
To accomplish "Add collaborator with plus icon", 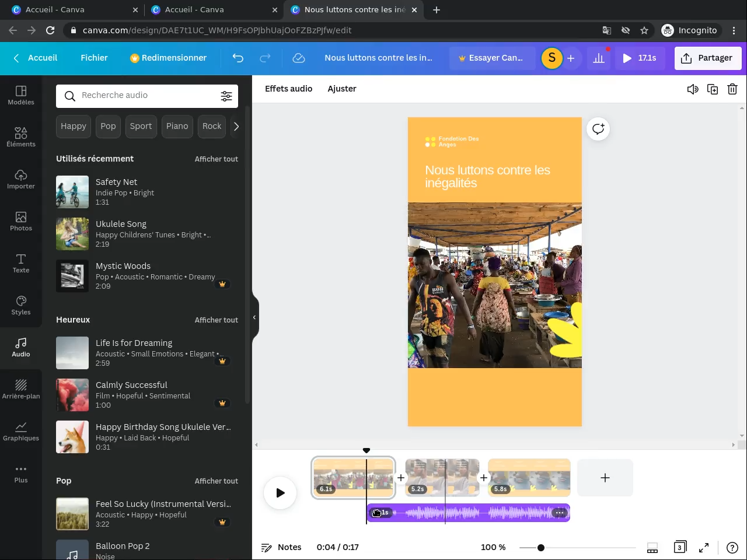I will (x=571, y=58).
